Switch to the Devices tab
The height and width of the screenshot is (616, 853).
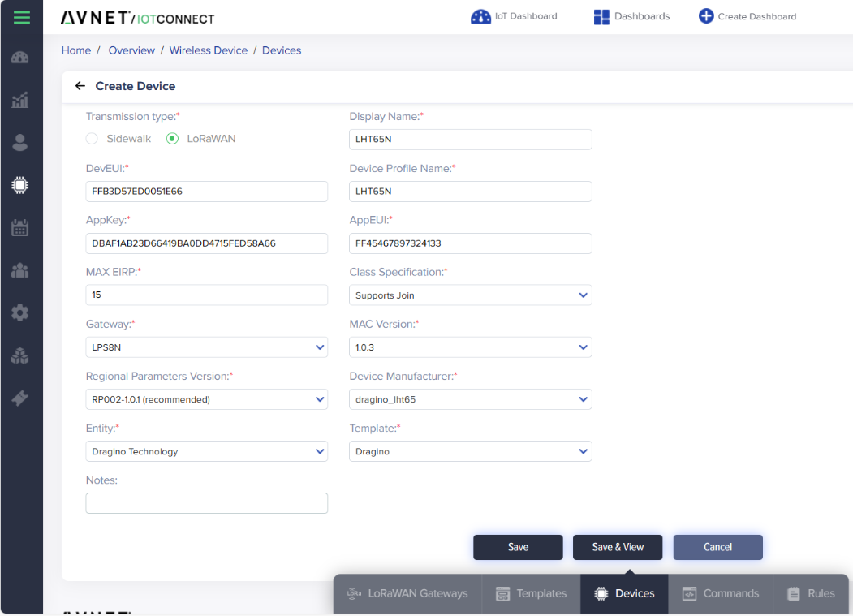[x=624, y=594]
